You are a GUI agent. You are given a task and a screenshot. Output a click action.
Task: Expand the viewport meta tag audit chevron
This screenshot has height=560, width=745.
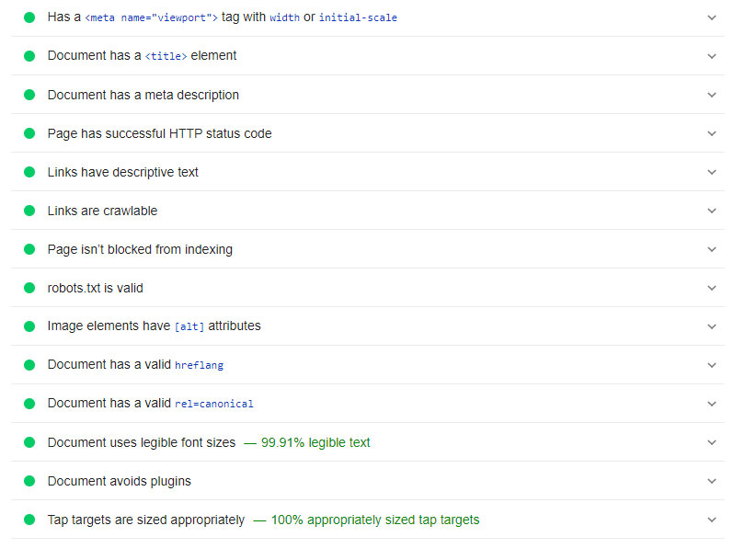point(711,17)
